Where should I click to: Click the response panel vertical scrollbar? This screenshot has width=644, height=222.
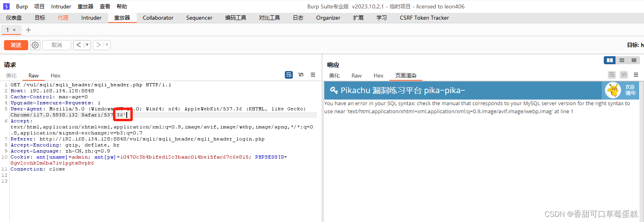click(x=641, y=151)
